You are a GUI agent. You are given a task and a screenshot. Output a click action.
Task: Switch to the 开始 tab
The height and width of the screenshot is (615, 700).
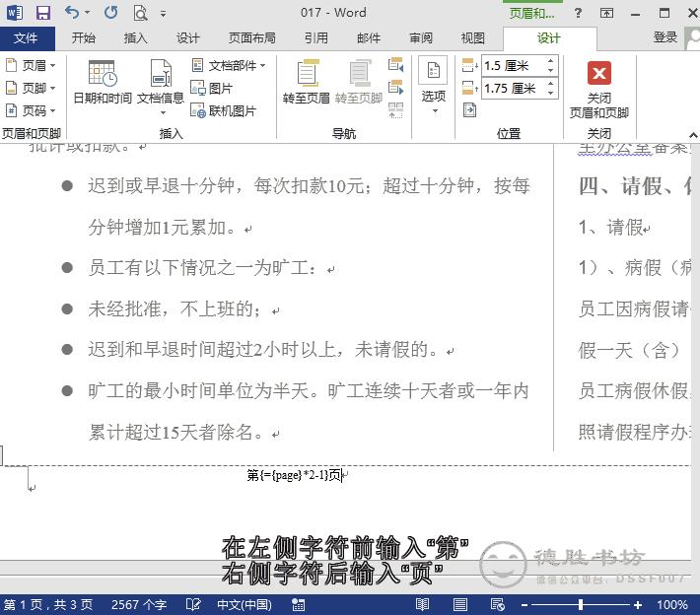(x=84, y=38)
